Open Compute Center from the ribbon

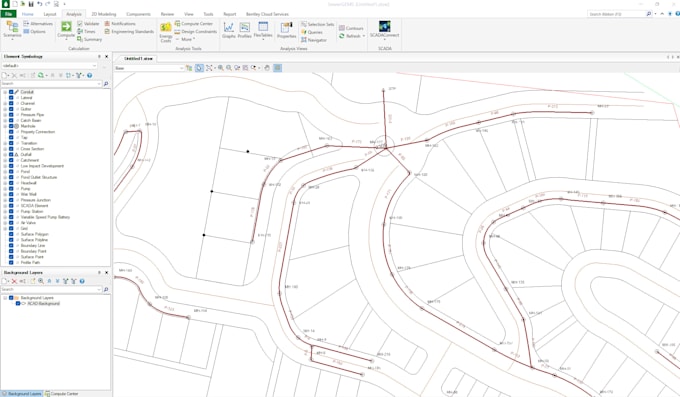click(193, 23)
